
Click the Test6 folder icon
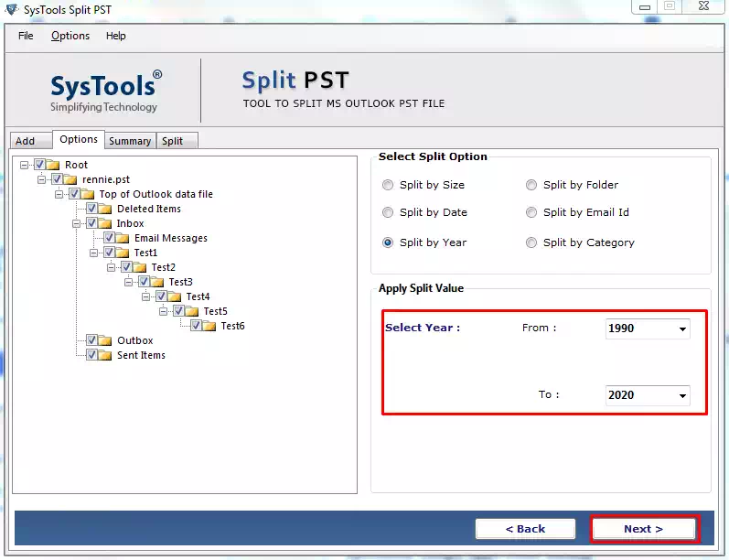pos(209,326)
